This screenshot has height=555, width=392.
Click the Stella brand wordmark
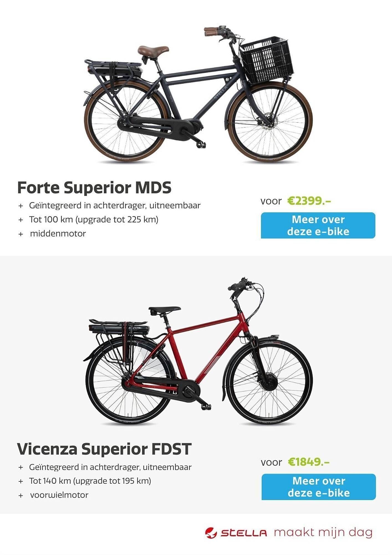[x=244, y=533]
